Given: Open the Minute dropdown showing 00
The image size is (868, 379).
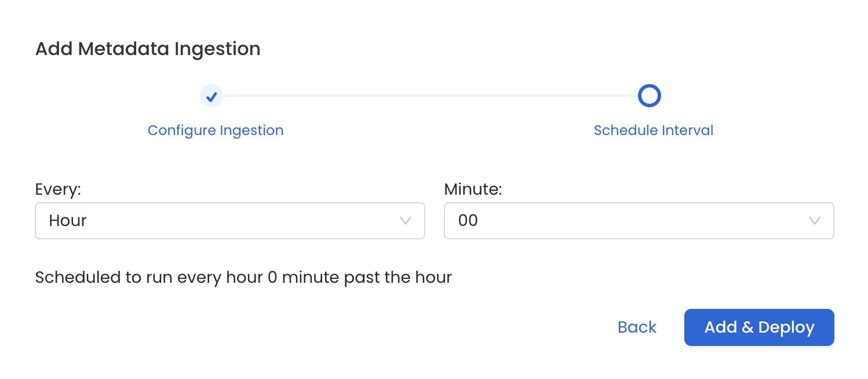Looking at the screenshot, I should [x=639, y=221].
